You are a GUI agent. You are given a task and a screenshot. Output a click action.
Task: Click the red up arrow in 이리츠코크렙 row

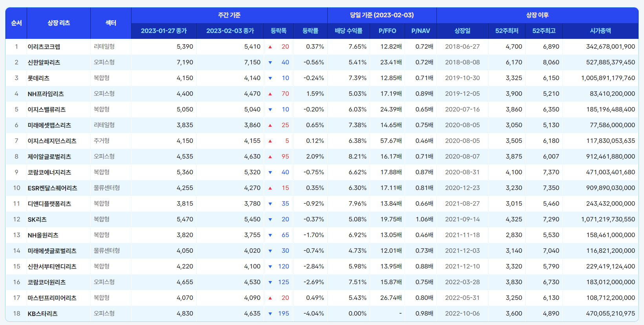point(270,47)
